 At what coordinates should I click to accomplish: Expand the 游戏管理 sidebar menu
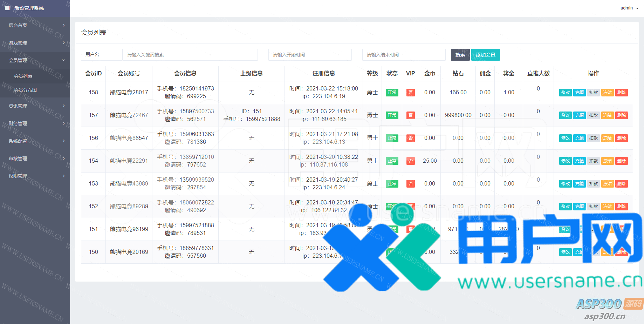click(35, 43)
